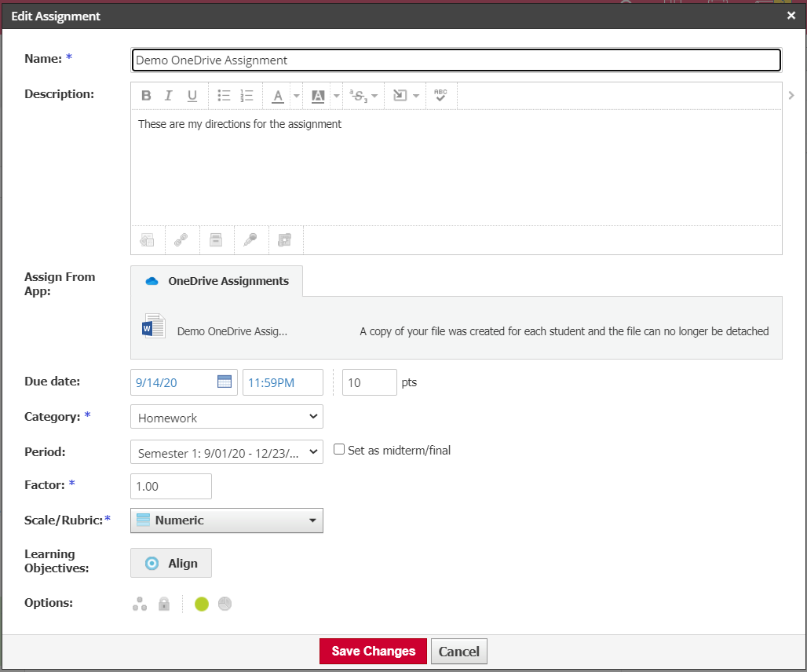Apply italic formatting in description editor
Viewport: 807px width, 672px height.
tap(168, 96)
